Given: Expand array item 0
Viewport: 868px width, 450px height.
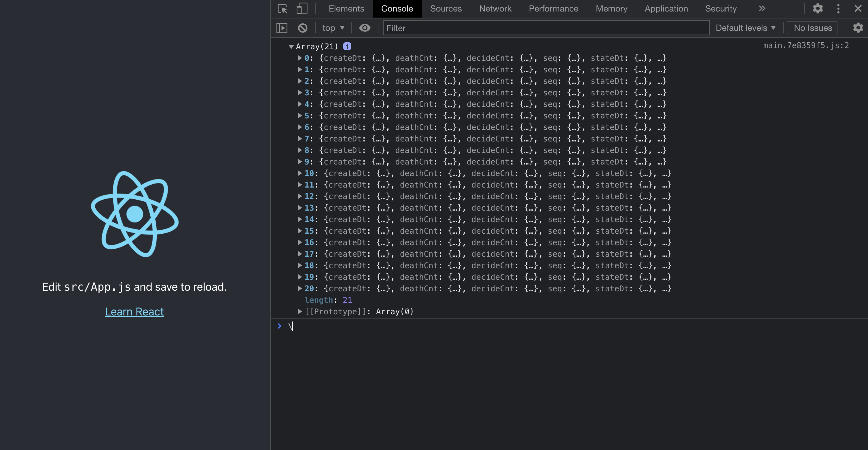Looking at the screenshot, I should (x=300, y=58).
